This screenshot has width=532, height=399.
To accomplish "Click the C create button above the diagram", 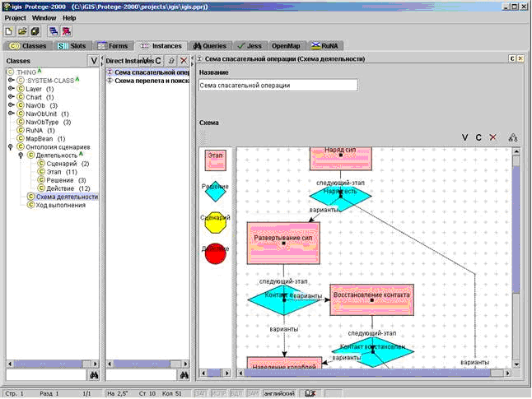I will (x=478, y=137).
